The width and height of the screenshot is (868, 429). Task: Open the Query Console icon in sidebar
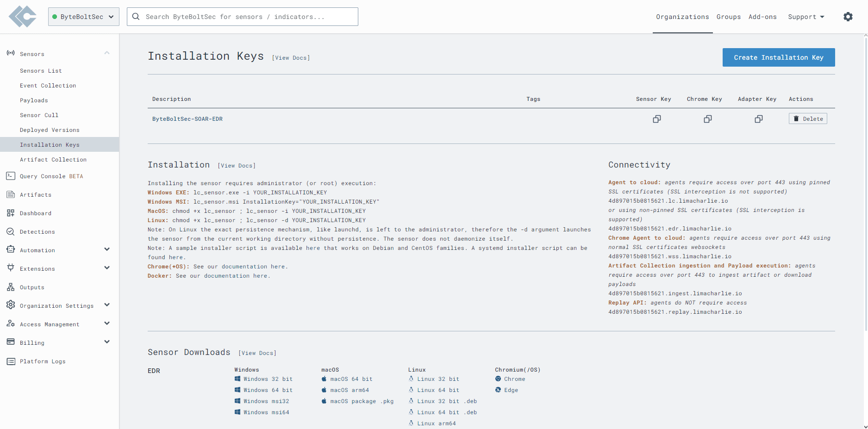tap(11, 176)
